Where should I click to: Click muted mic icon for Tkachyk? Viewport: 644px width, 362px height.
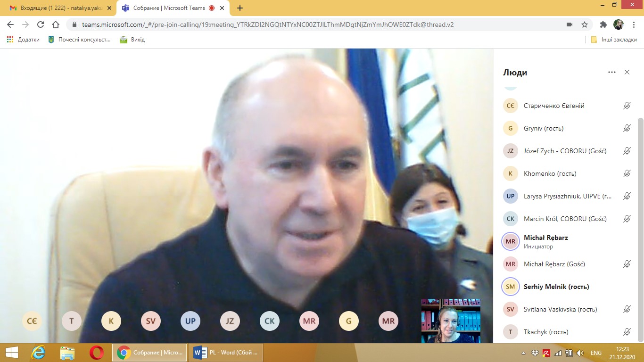point(627,332)
